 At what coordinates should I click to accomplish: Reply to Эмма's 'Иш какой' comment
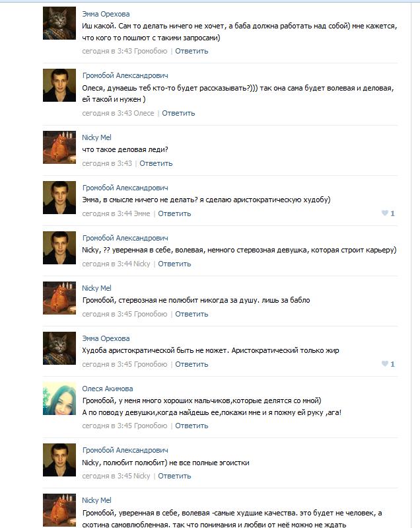tap(192, 50)
